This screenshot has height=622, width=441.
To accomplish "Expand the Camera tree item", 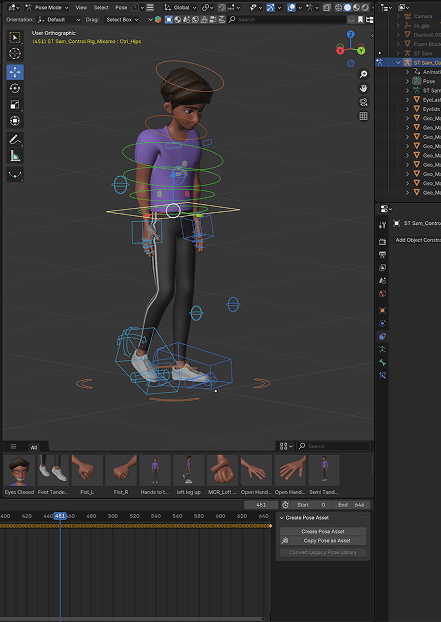I will (398, 16).
